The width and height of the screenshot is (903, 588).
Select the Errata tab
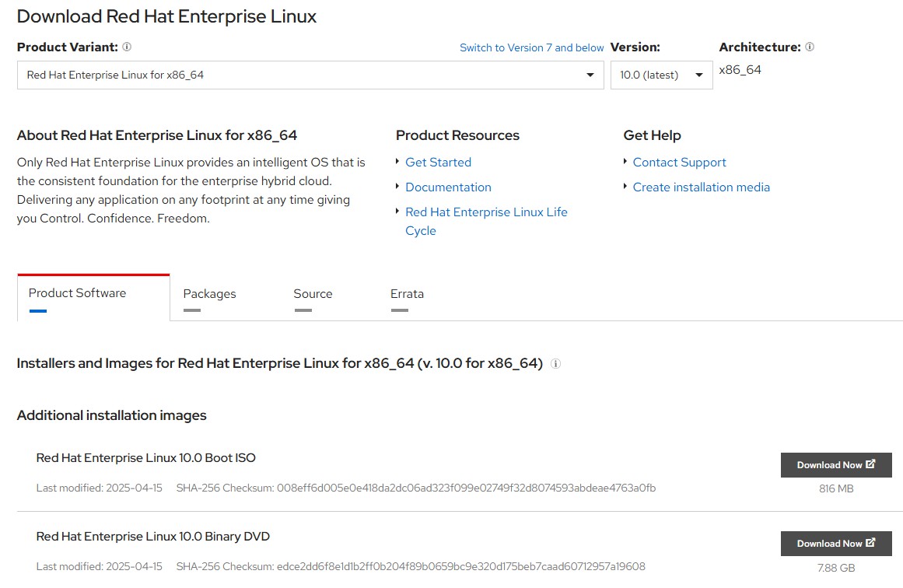(x=407, y=294)
